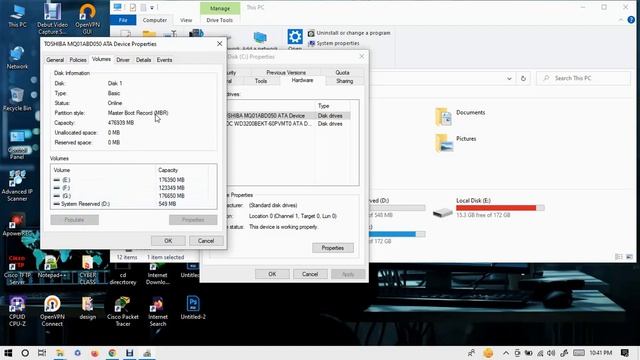Open action center notifications icon

(x=624, y=353)
